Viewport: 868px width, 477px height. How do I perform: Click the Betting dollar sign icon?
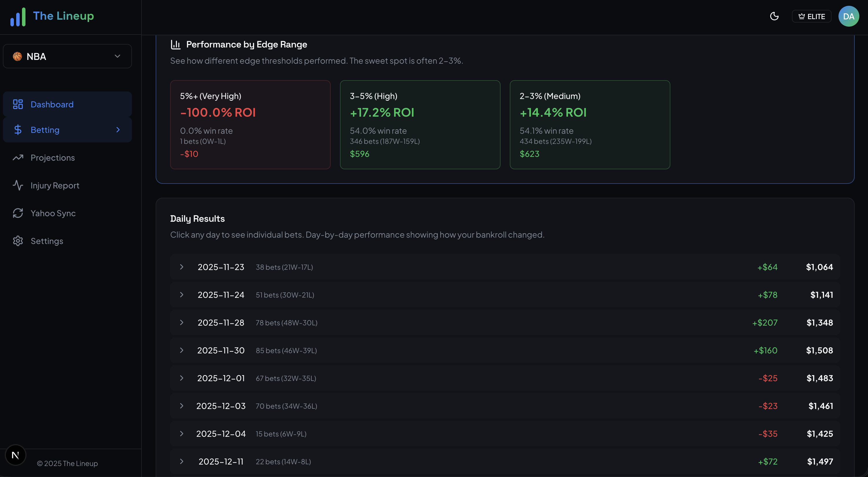(x=18, y=130)
